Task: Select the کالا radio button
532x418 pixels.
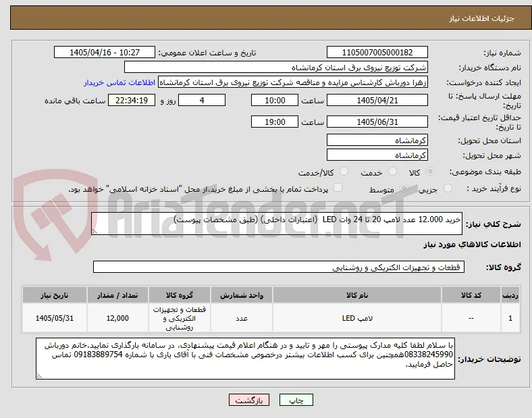Action: coord(430,172)
